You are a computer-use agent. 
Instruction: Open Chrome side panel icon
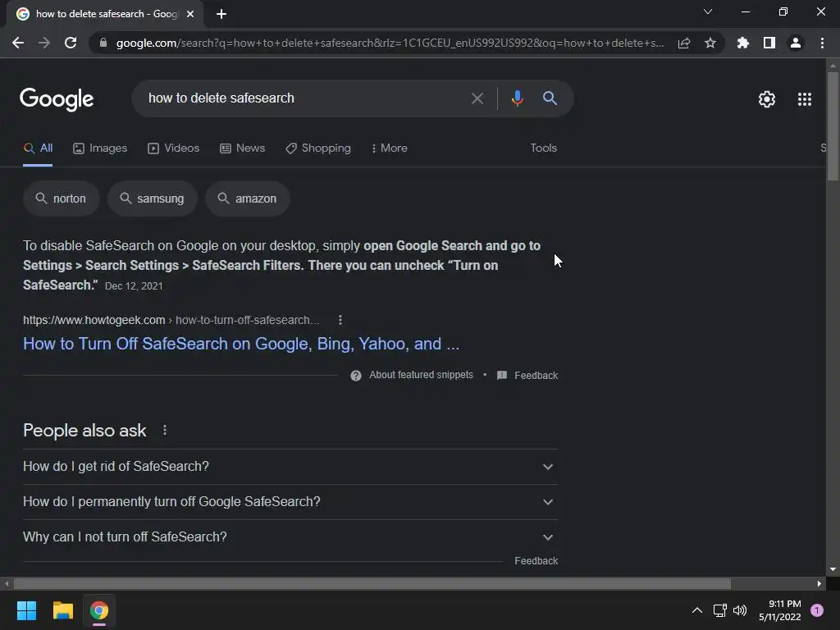point(769,43)
